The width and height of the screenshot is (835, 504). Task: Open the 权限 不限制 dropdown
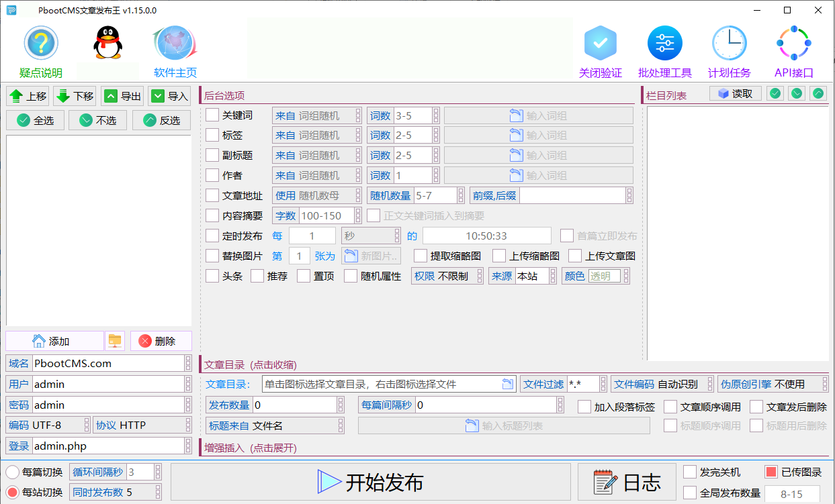pyautogui.click(x=447, y=276)
